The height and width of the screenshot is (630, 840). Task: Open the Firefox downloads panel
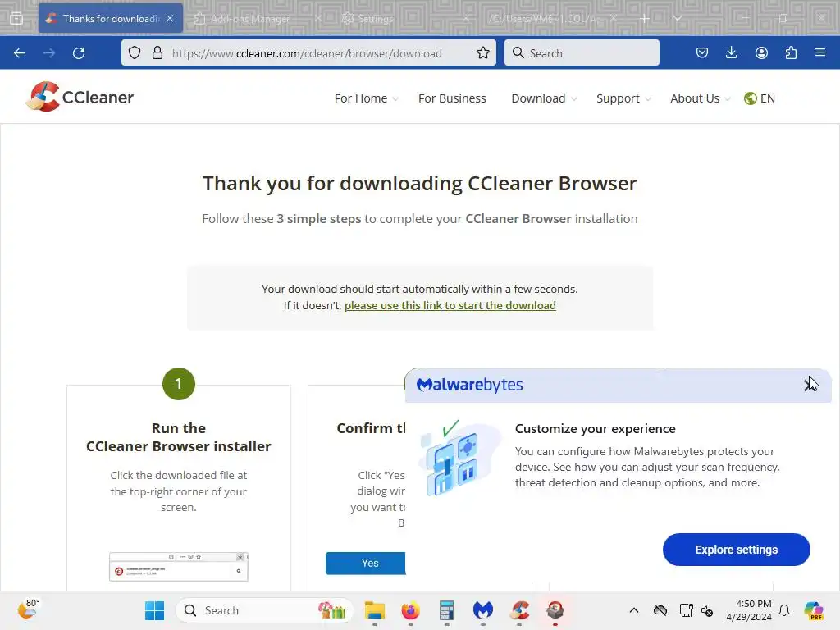(x=731, y=52)
